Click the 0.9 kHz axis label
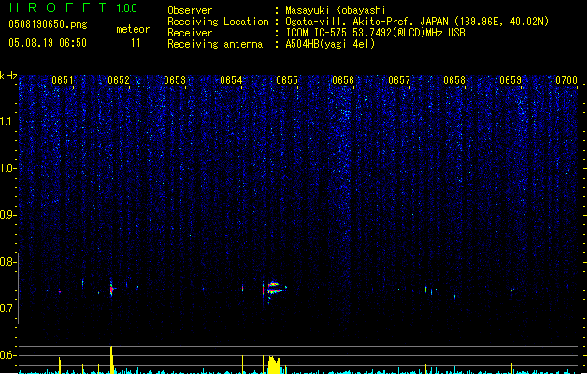 pos(7,215)
